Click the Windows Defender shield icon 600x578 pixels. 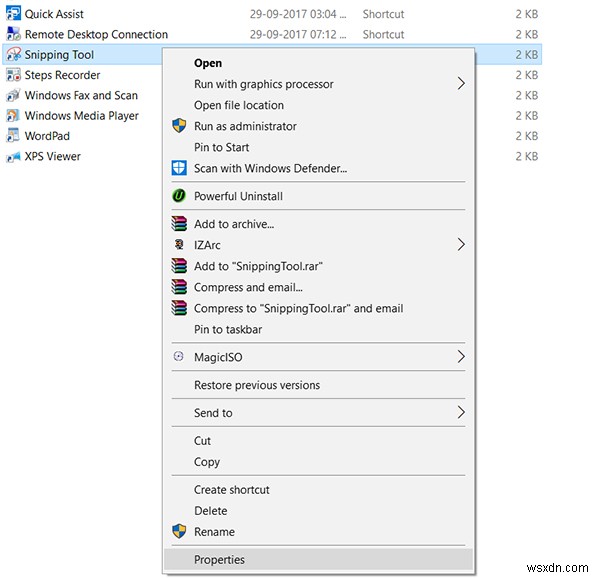179,168
